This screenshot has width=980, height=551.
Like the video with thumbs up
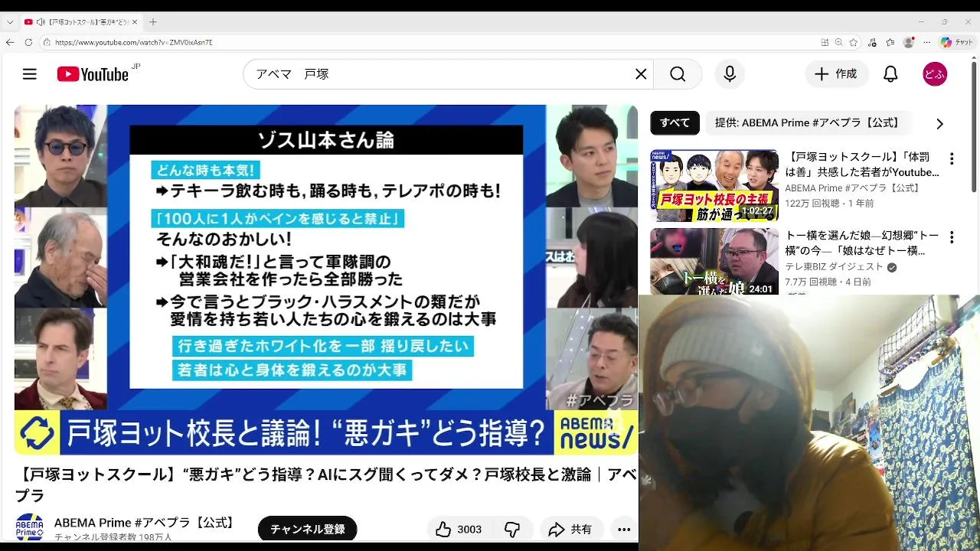459,529
